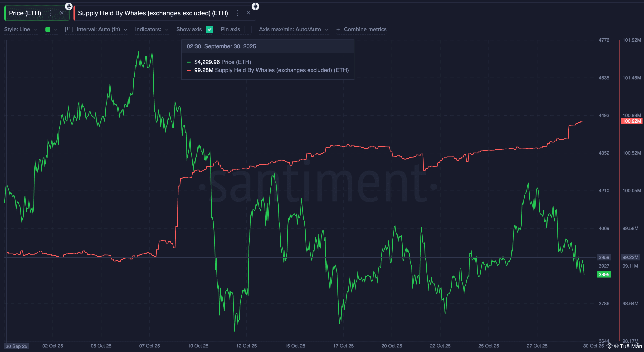644x352 pixels.
Task: Click Combine metrics button
Action: [x=365, y=29]
